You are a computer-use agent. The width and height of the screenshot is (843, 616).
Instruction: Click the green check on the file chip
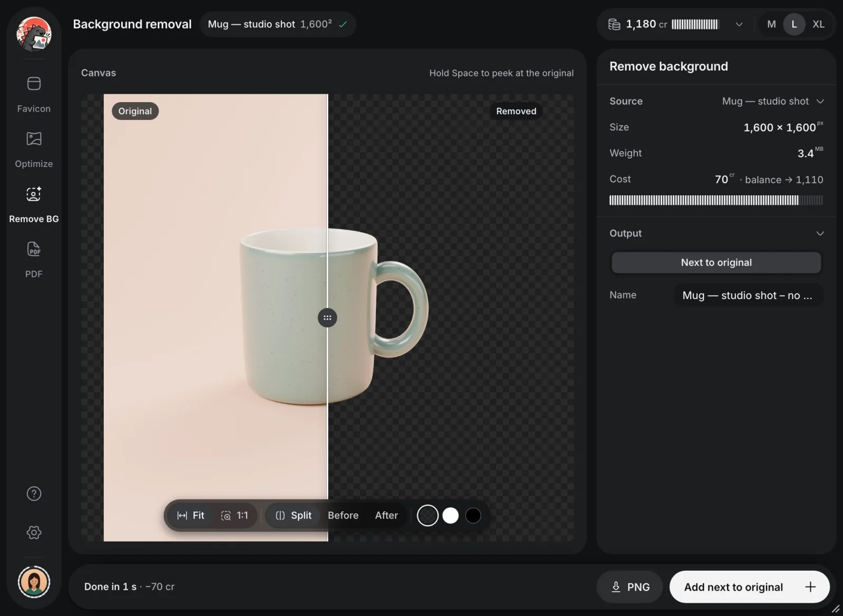pyautogui.click(x=343, y=24)
